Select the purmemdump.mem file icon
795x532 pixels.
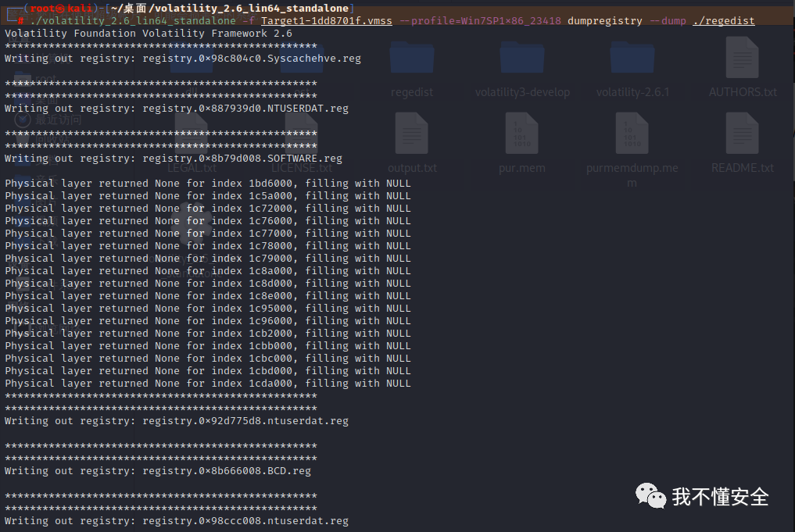[x=632, y=134]
